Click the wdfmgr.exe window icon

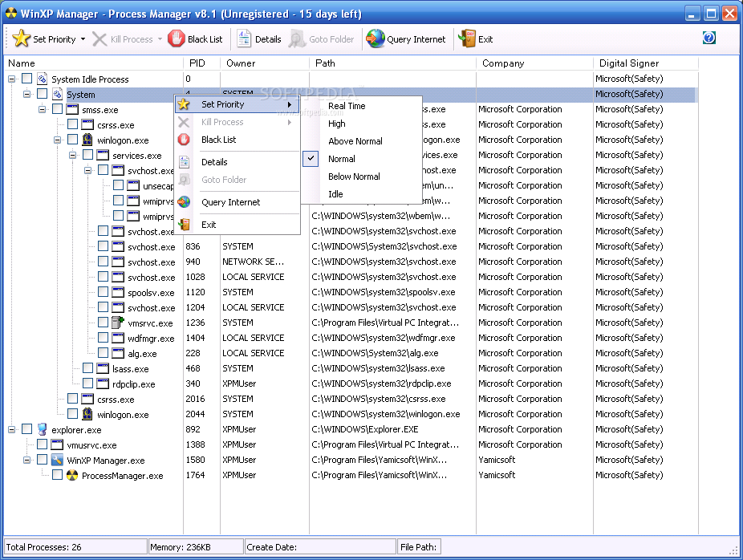pos(118,338)
